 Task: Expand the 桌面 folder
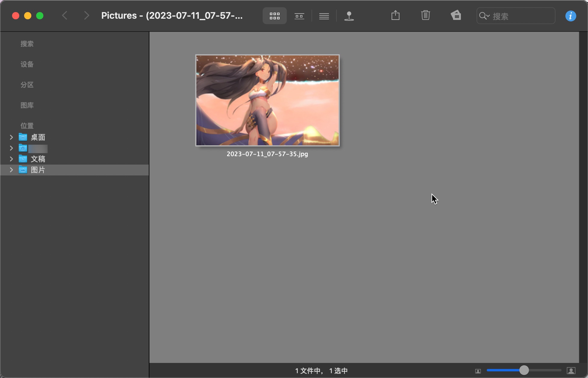(x=11, y=137)
